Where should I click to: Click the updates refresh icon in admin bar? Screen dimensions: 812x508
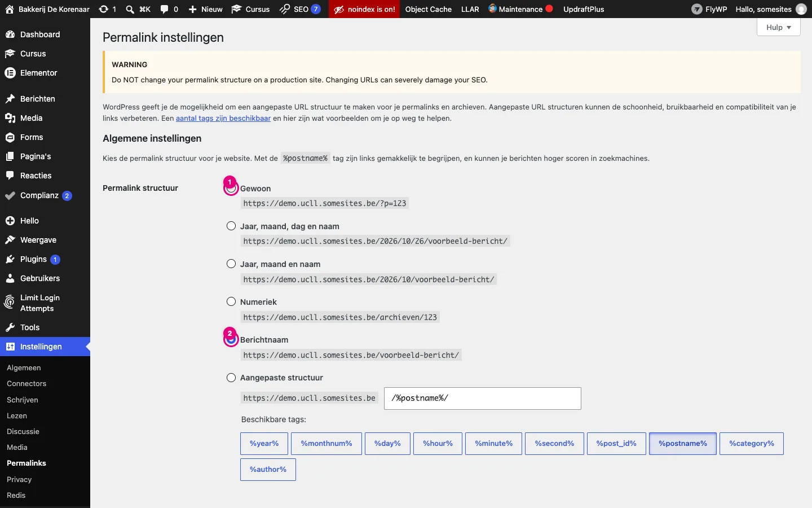103,9
